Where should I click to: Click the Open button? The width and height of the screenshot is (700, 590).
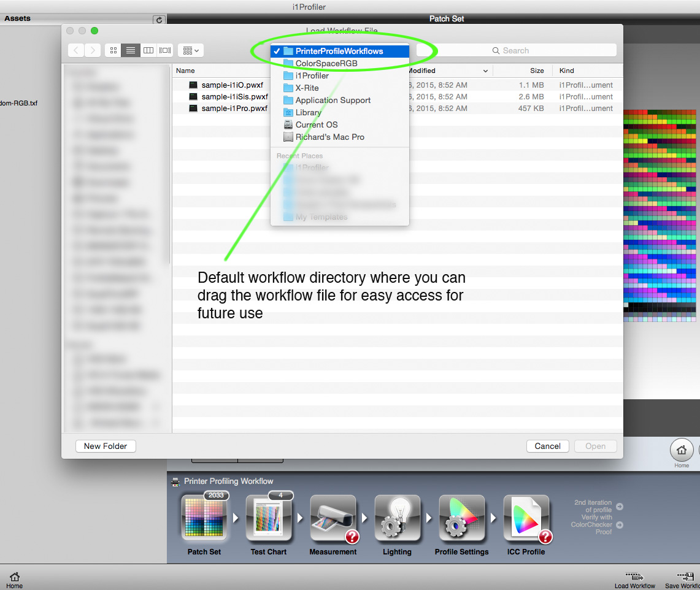596,446
